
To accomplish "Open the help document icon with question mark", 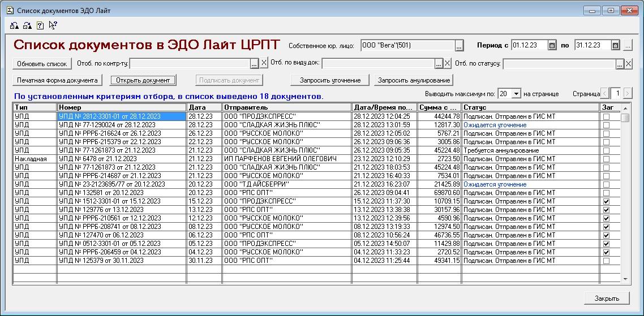I will 40,25.
